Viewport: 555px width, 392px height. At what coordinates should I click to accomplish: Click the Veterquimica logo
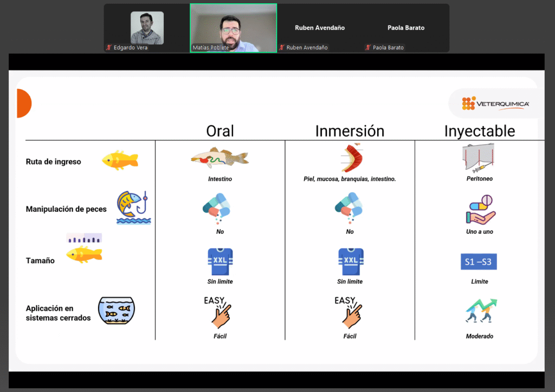click(495, 103)
